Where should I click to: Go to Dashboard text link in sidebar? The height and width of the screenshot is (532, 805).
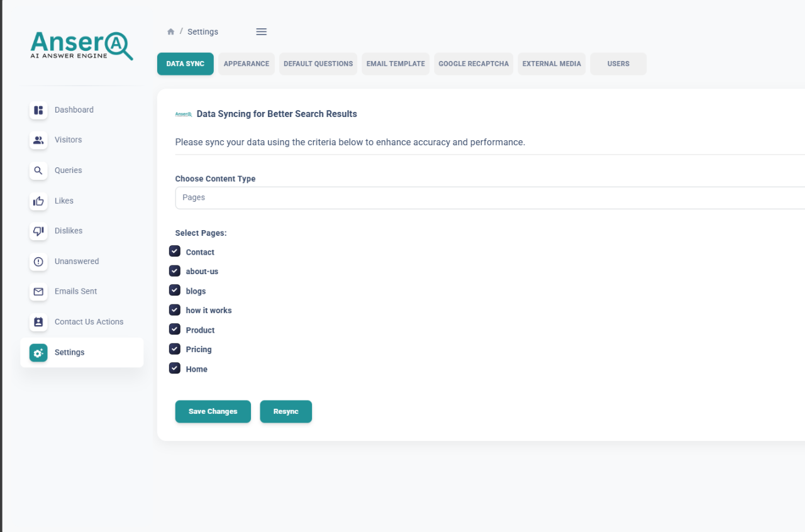(74, 110)
